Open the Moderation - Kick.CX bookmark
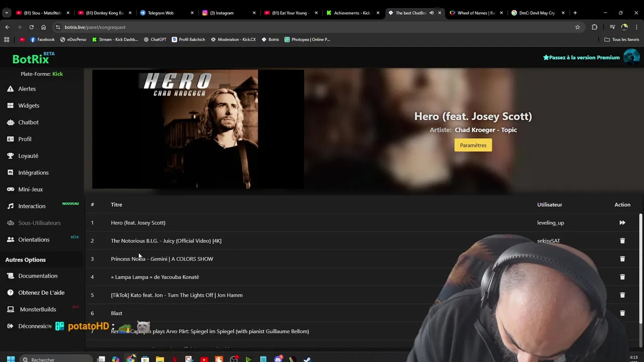 (233, 39)
